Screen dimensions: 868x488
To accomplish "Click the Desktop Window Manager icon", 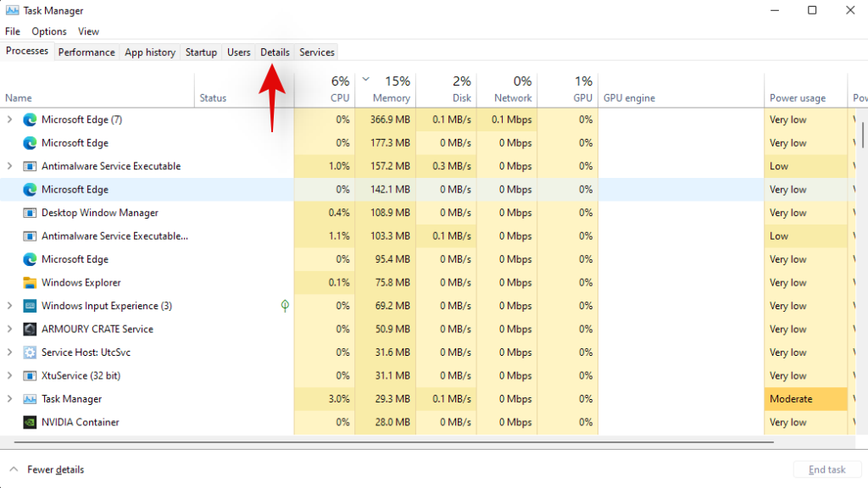I will pos(30,213).
